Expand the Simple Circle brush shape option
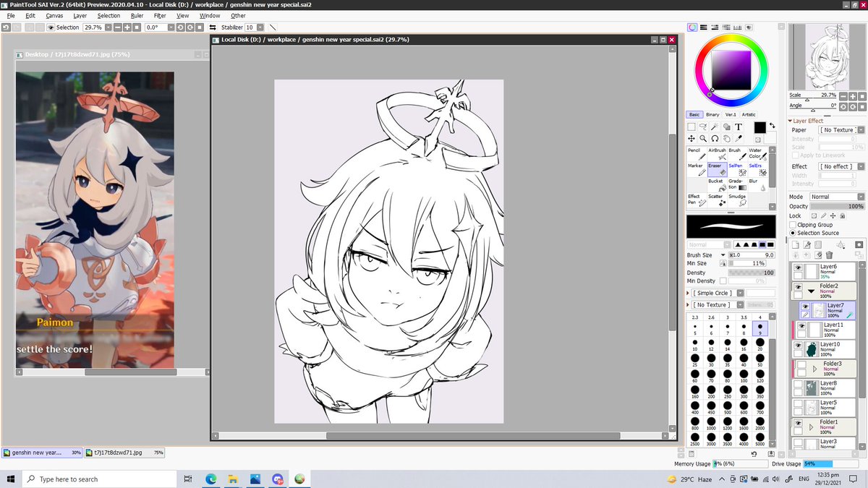This screenshot has height=488, width=868. point(687,293)
